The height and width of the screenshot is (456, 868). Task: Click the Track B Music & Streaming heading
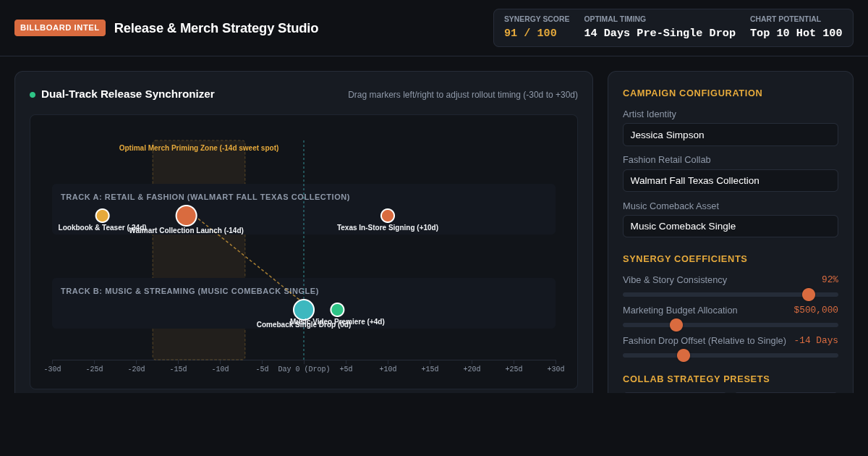190,291
